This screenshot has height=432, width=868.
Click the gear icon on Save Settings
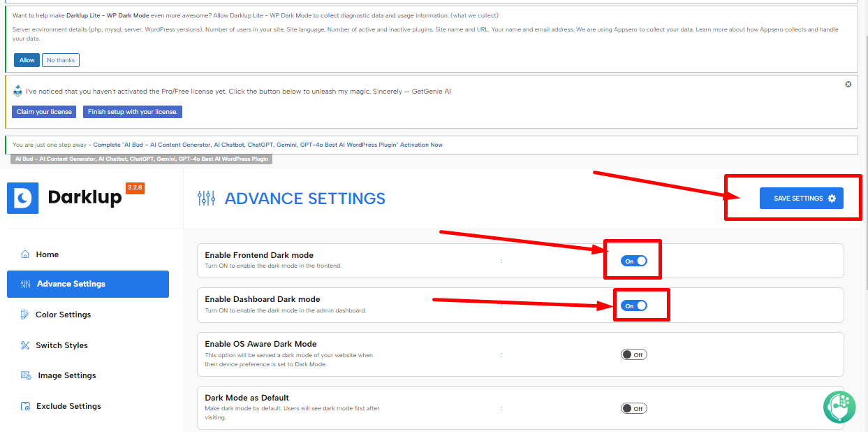pyautogui.click(x=832, y=199)
